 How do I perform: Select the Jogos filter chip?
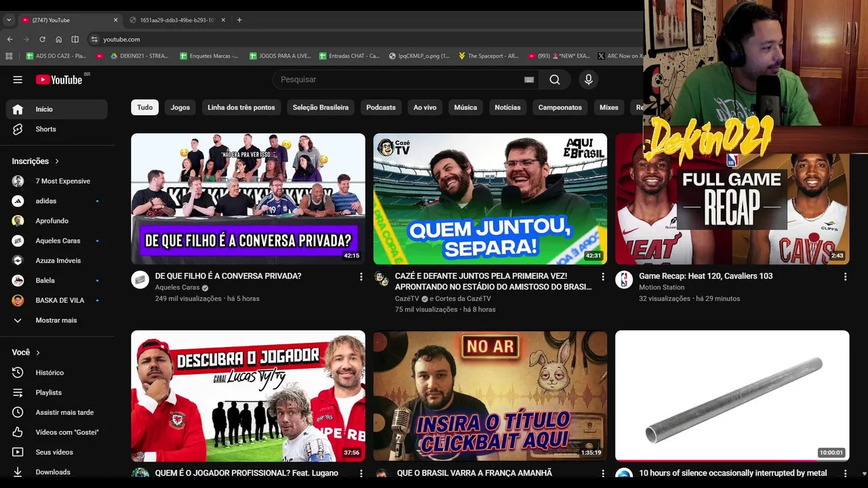(x=180, y=107)
